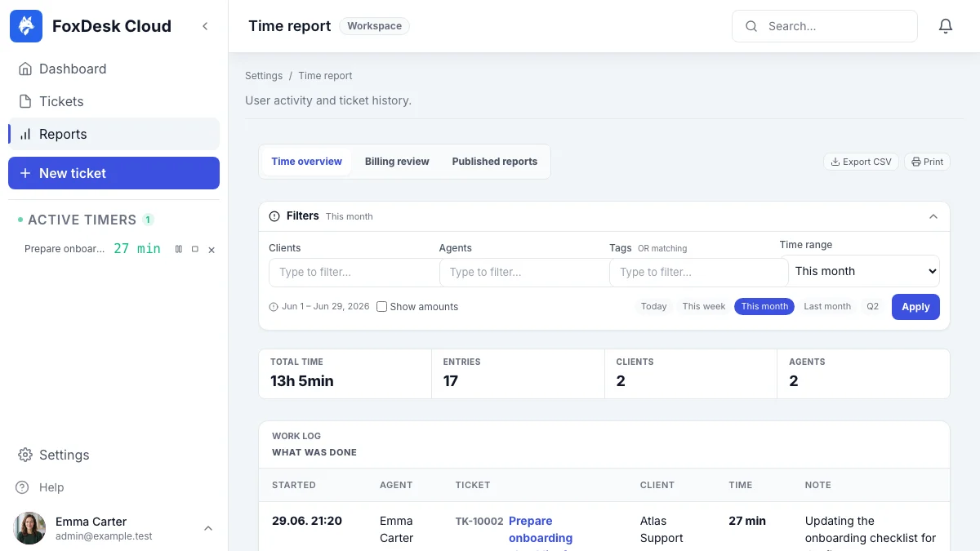The width and height of the screenshot is (980, 551).
Task: Switch to Billing review tab
Action: tap(397, 162)
